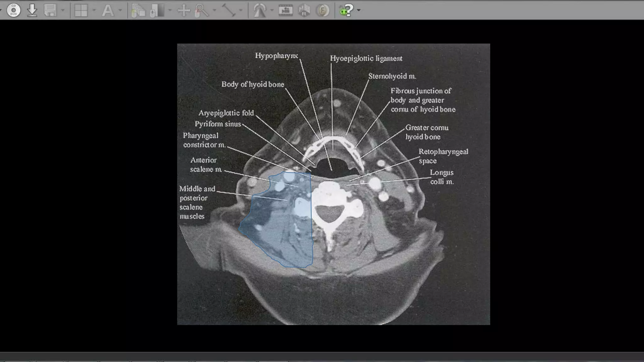Click the download import arrow icon
The image size is (644, 362).
pyautogui.click(x=32, y=10)
